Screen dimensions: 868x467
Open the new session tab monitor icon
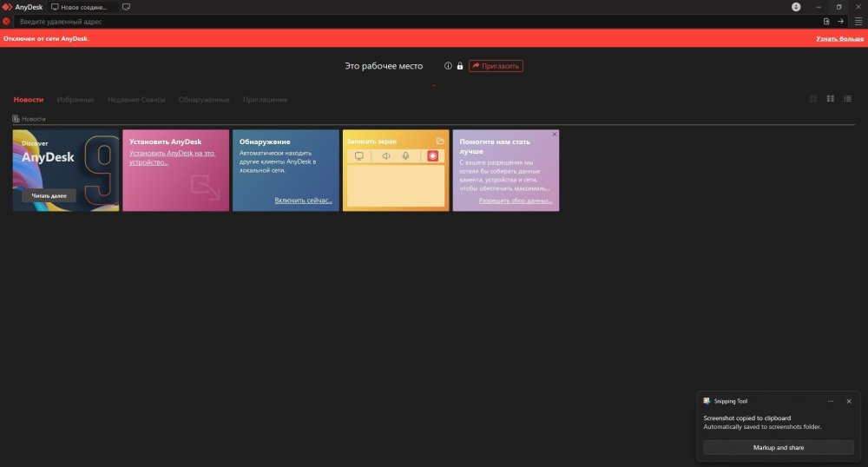pyautogui.click(x=55, y=7)
